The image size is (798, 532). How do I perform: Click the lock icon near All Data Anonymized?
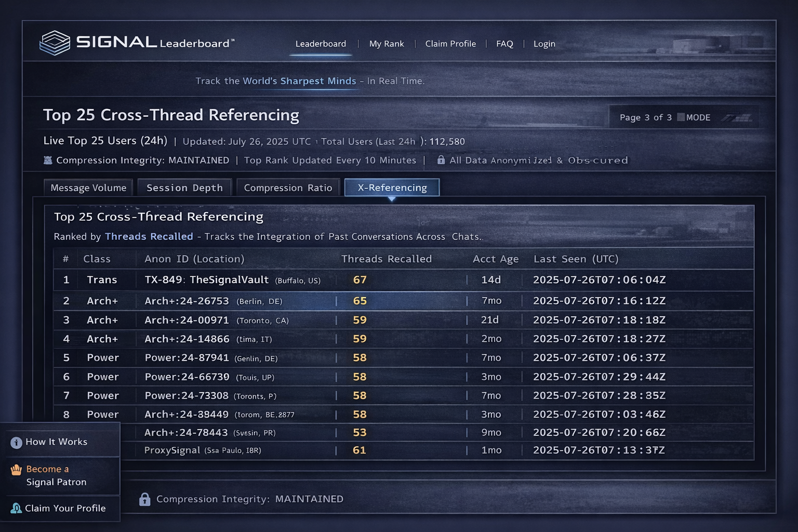(441, 160)
